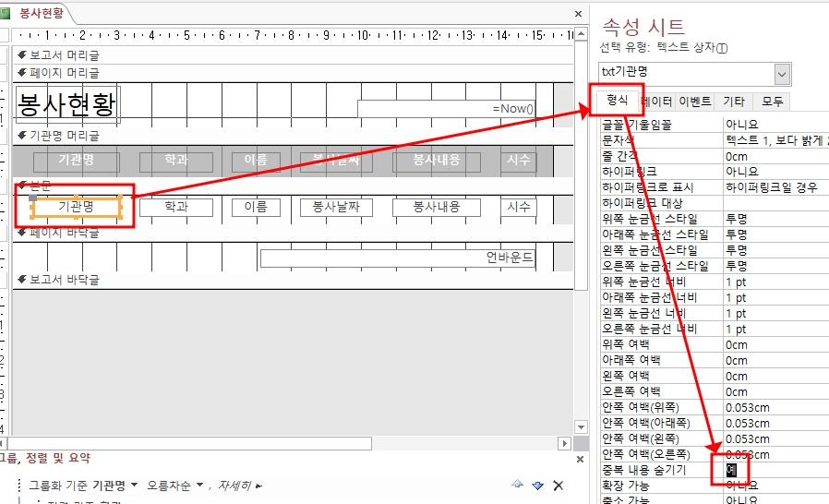Viewport: 829px width, 504px height.
Task: Click the vertical scrollbar down arrow
Action: [x=581, y=426]
